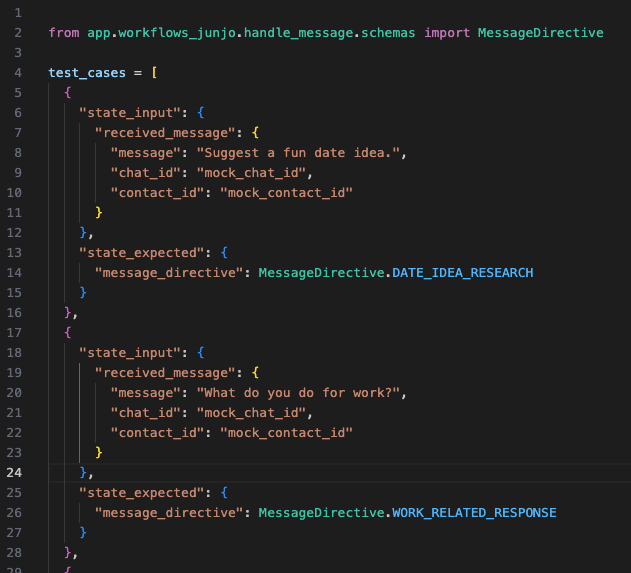Click 'schemas' in the import path
The image size is (631, 573).
[388, 33]
